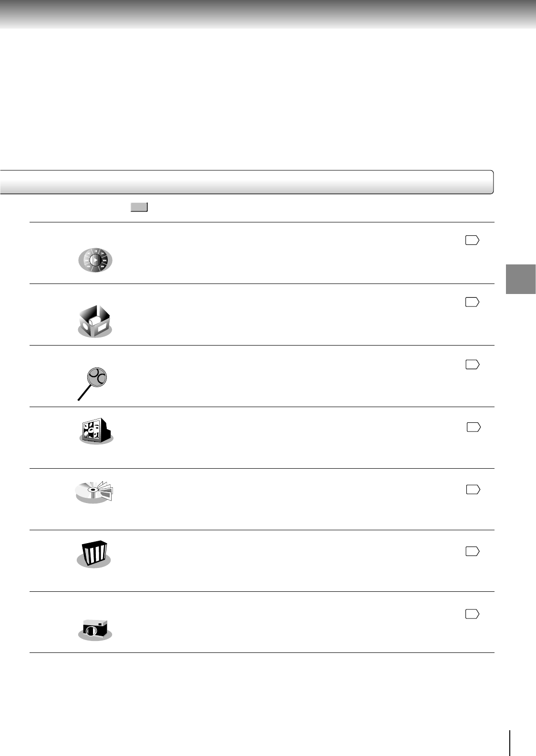536x756 pixels.
Task: Open the page tag in the striped bars row
Action: tap(472, 552)
